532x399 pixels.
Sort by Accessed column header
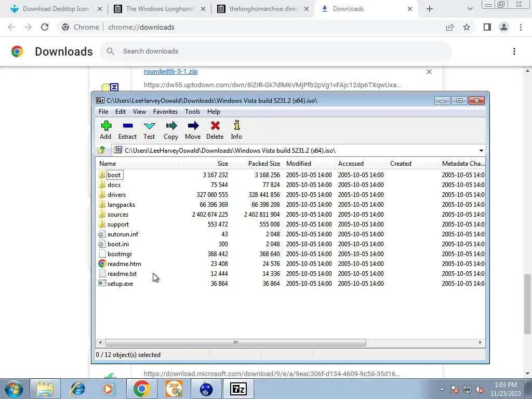point(361,164)
